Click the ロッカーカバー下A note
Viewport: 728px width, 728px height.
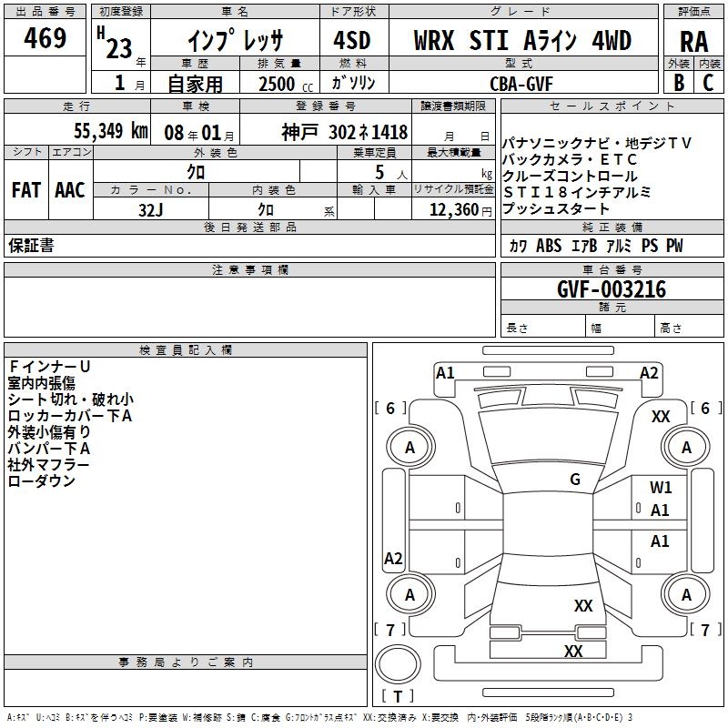point(70,416)
